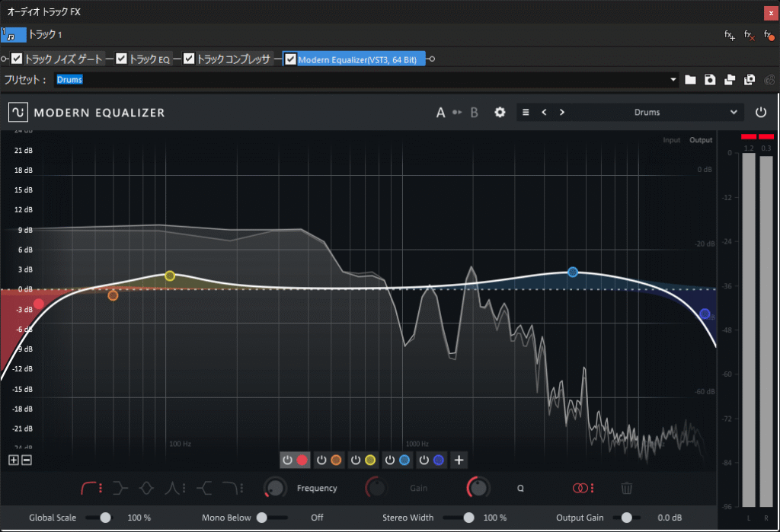Uncheck the トラック コンプレッサ checkbox

(x=189, y=59)
